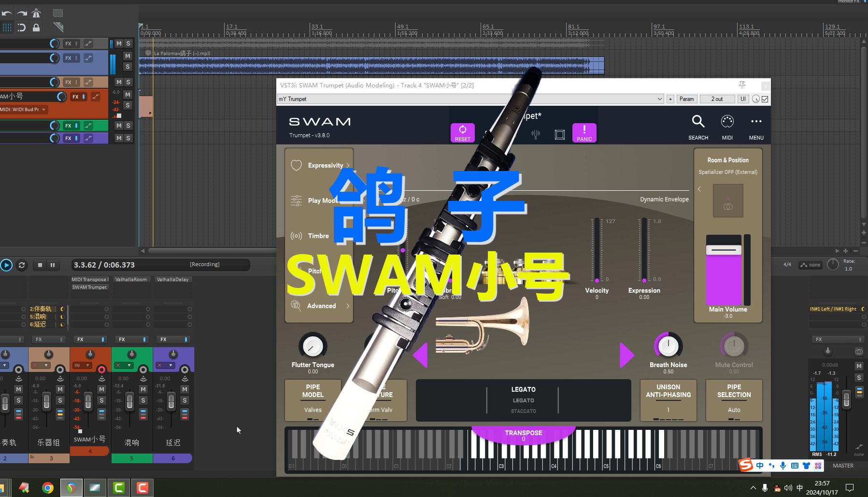Select ValhallaRoom in mixer FX slot
Viewport: 868px width, 497px height.
point(131,279)
